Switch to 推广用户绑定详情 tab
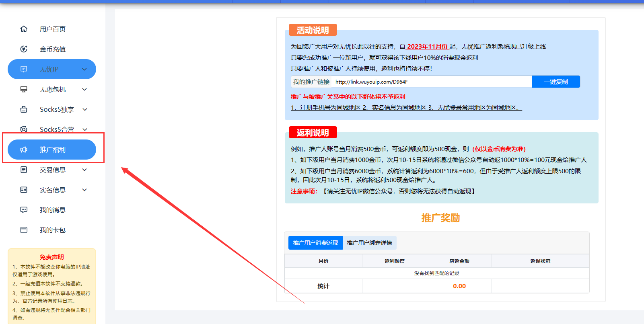Image resolution: width=644 pixels, height=324 pixels. point(369,243)
